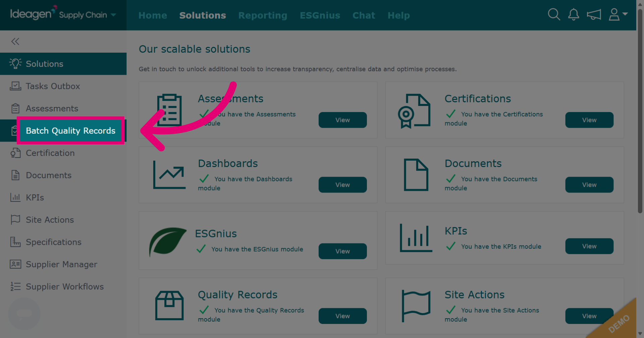View the Site Actions module

tap(589, 316)
